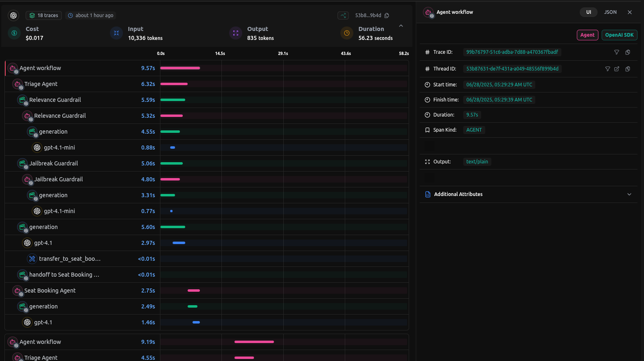Click the OpenAI logo icon at top left
This screenshot has height=361, width=644.
[x=13, y=15]
